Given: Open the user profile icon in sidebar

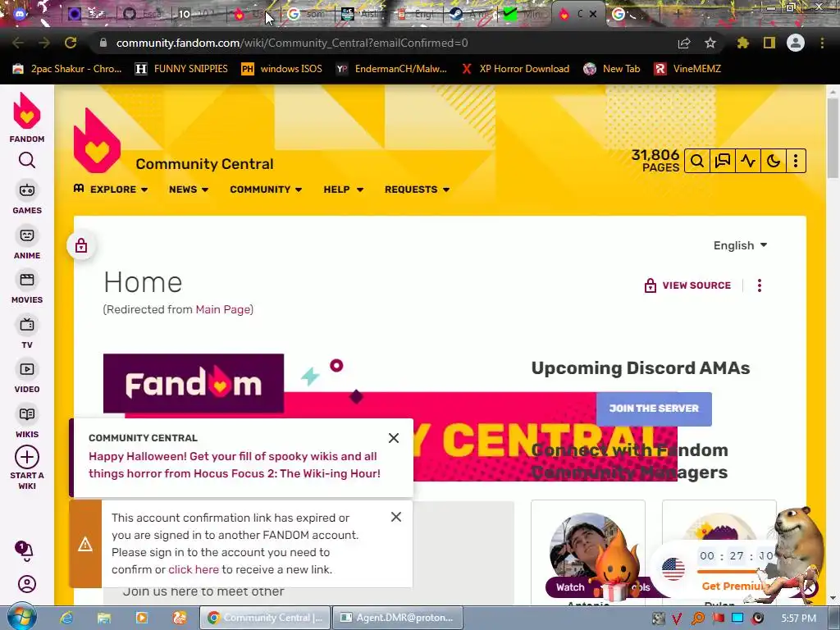Looking at the screenshot, I should click(27, 584).
